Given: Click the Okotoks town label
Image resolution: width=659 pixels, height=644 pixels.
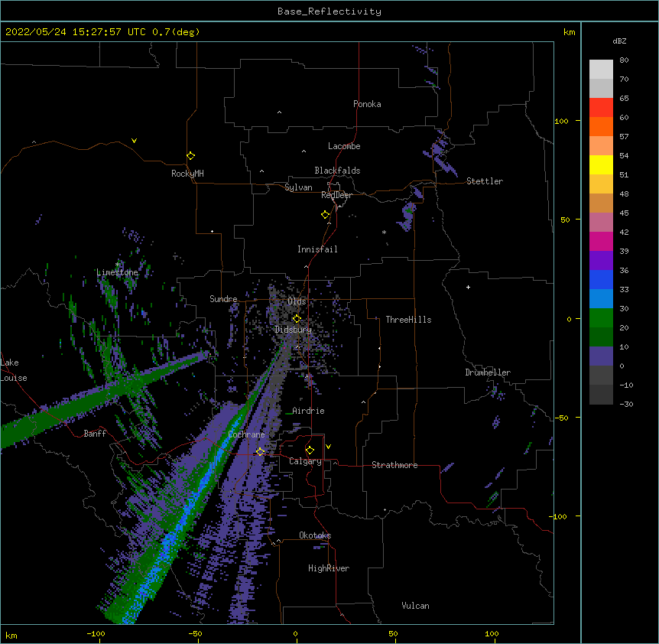Looking at the screenshot, I should point(315,535).
